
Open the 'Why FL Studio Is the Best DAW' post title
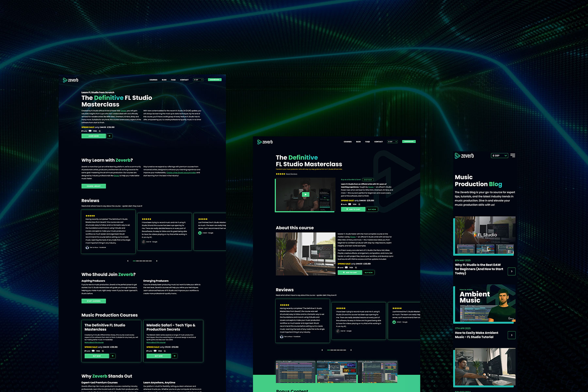[479, 269]
